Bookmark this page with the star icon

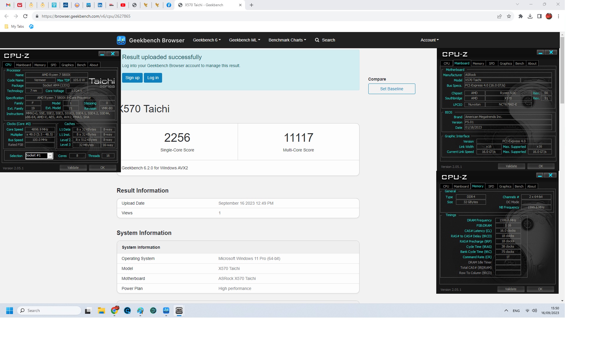(509, 16)
